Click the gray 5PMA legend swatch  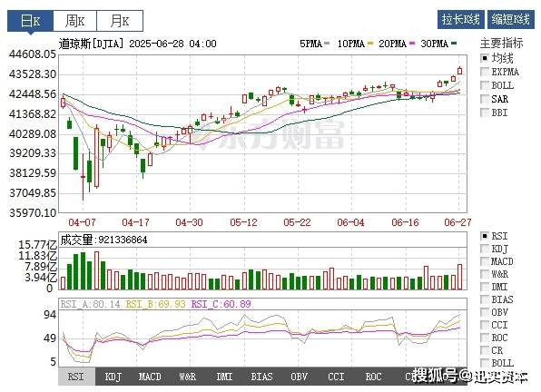pos(327,44)
